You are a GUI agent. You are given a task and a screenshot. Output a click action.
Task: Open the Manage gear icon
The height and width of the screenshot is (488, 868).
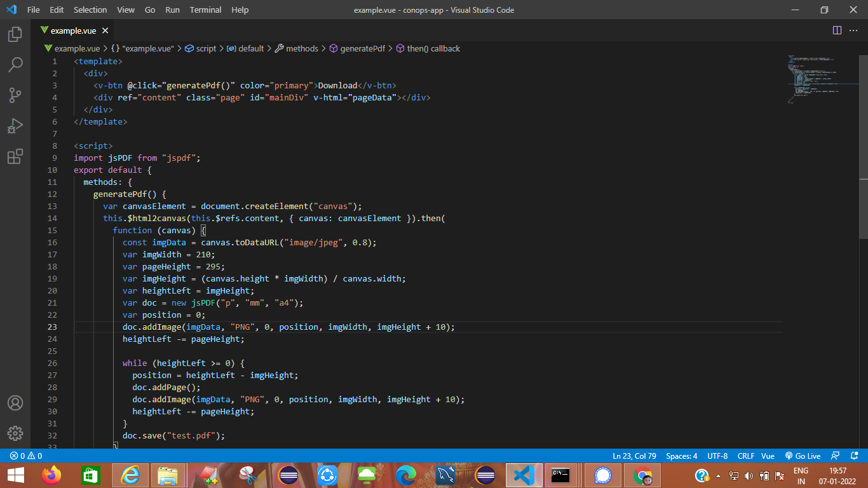(x=15, y=433)
